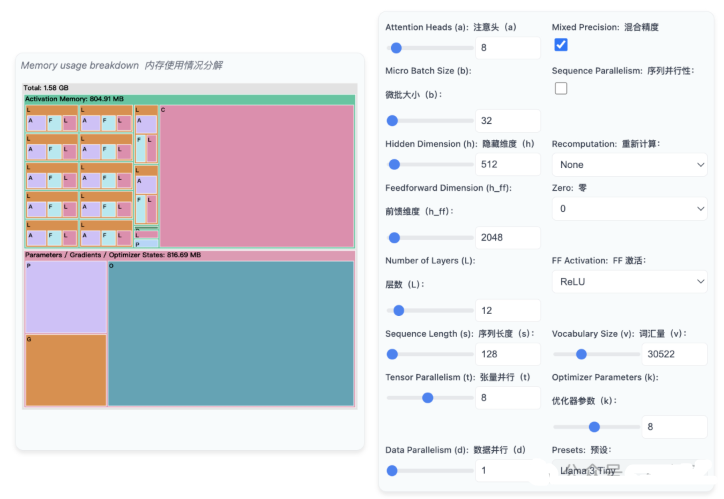Focus the Hidden Dimension input showing 512

pos(508,164)
